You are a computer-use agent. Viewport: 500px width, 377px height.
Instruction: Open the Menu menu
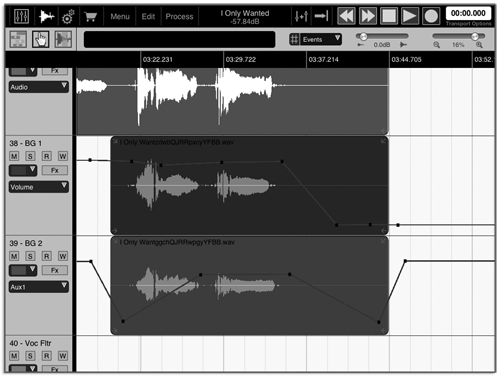pos(120,16)
